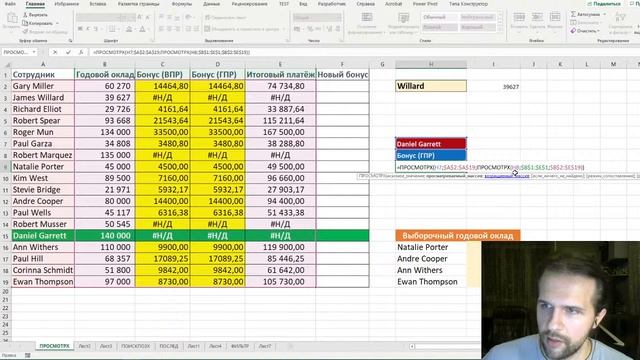Select column H header
The width and height of the screenshot is (640, 360).
431,64
